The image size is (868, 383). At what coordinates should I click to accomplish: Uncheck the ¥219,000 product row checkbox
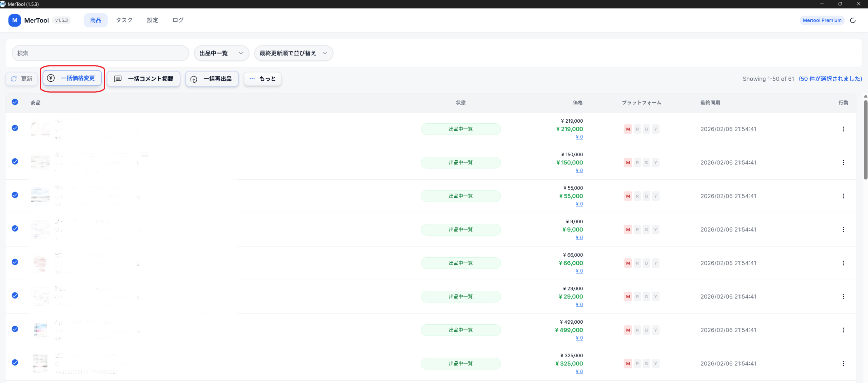click(x=15, y=128)
